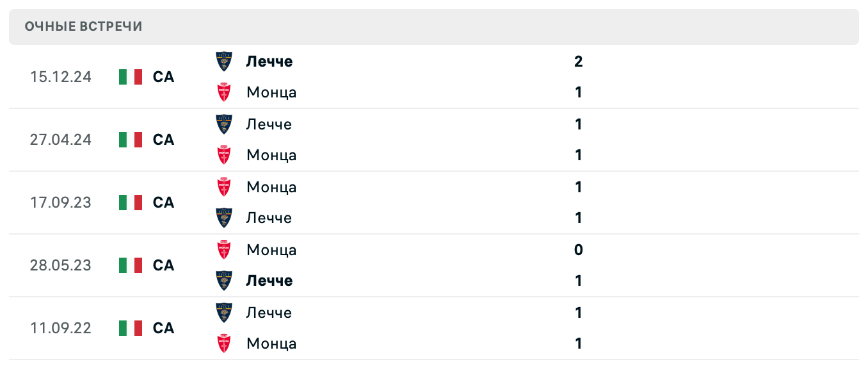
Task: Click Lecce crest in 17.09.23 match
Action: point(224,218)
